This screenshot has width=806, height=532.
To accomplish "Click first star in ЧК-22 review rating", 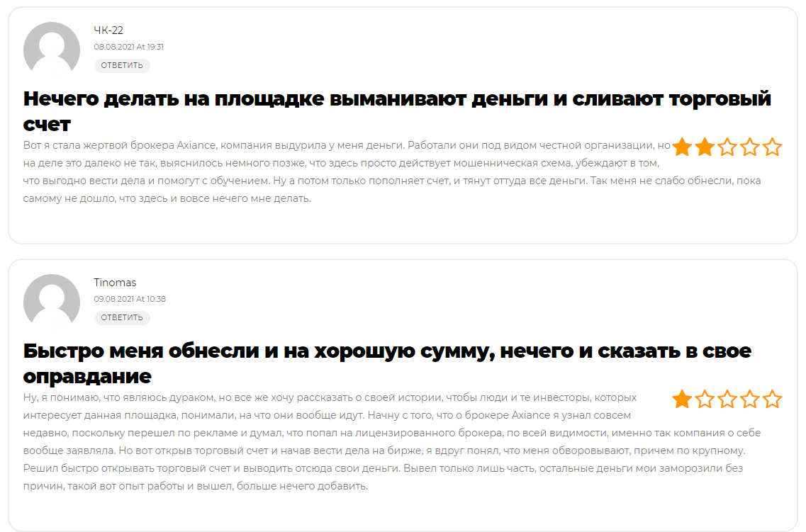I will coord(682,147).
